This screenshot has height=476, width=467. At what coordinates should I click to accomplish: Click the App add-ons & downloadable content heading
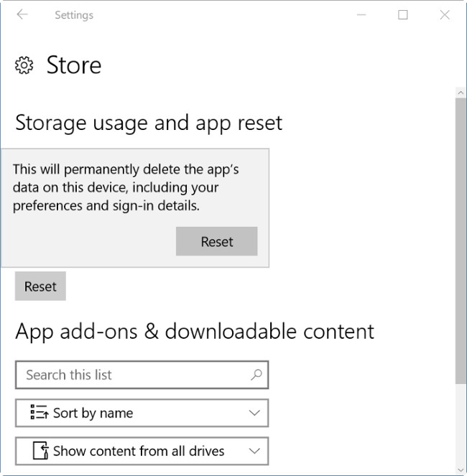coord(195,332)
